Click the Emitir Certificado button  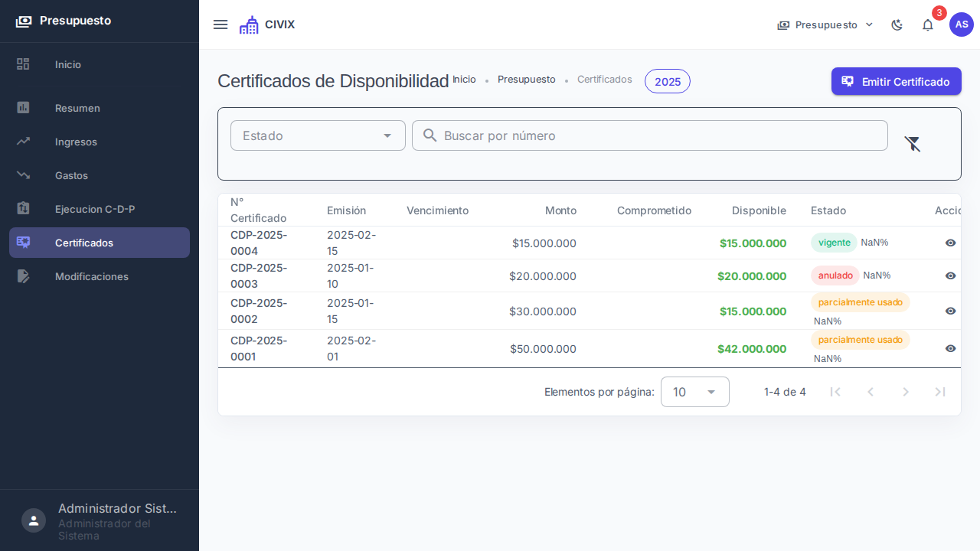897,81
